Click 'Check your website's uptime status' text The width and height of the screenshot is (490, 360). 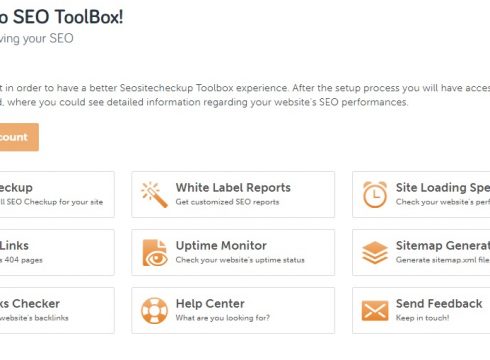pos(240,260)
